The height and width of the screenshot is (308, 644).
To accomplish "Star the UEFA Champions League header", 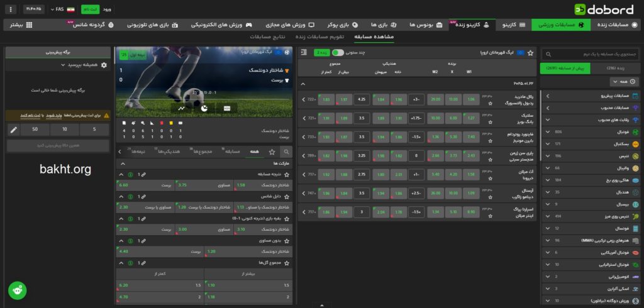I will (x=530, y=53).
